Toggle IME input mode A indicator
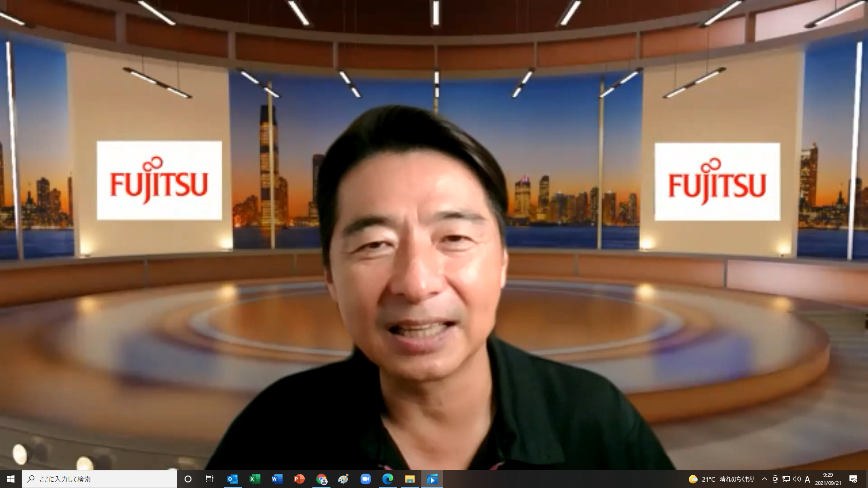868x488 pixels. pyautogui.click(x=807, y=479)
